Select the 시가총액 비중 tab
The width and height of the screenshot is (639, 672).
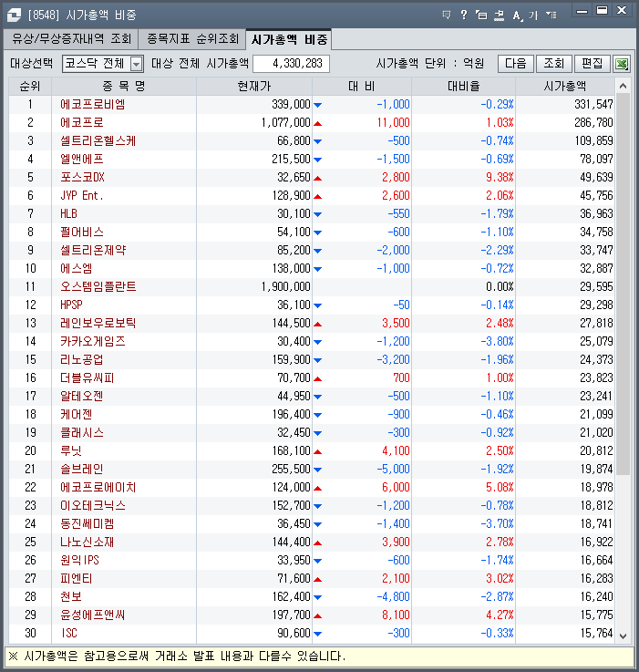(x=289, y=39)
